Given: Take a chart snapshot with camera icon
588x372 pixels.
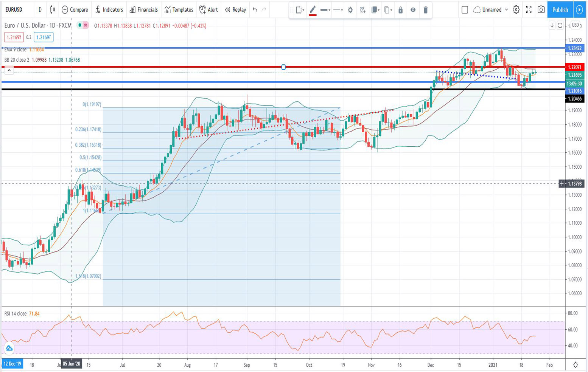Looking at the screenshot, I should point(541,10).
